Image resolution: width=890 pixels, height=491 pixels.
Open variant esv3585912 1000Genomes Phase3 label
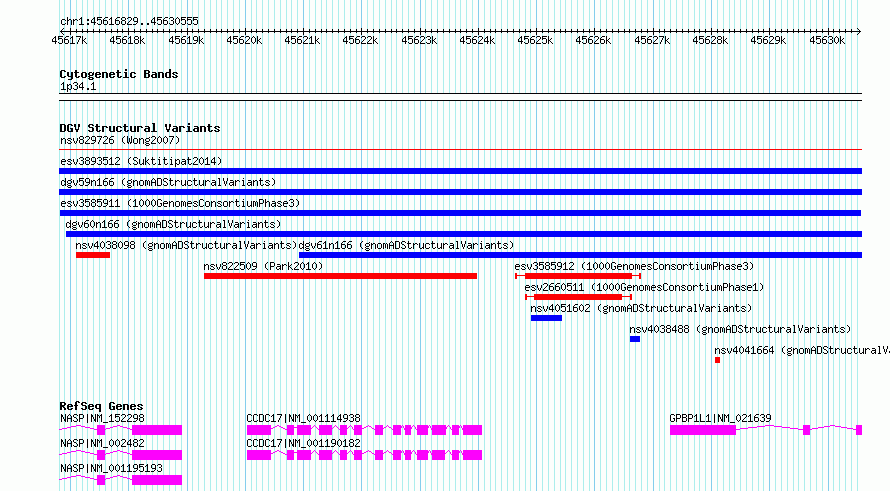coord(634,266)
